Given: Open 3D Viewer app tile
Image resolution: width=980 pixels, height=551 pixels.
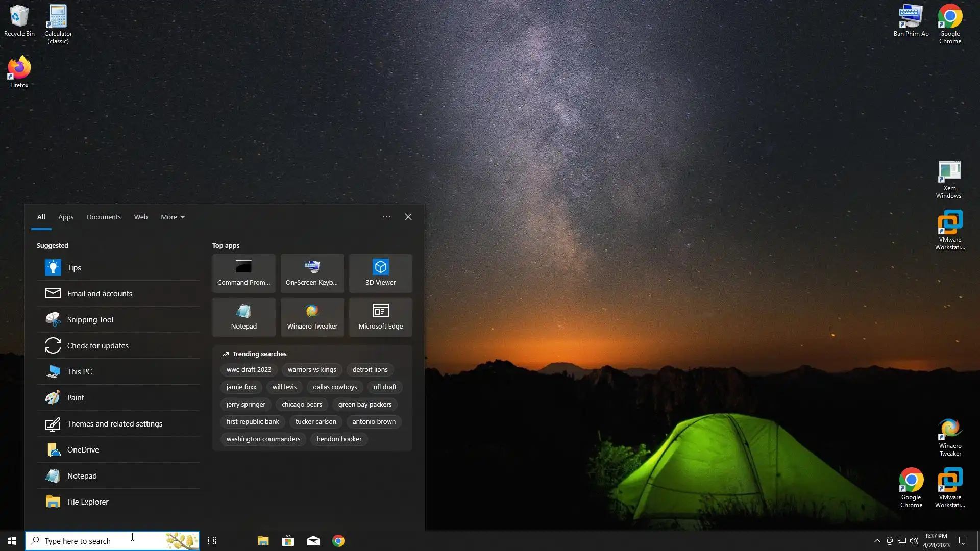Looking at the screenshot, I should click(380, 273).
